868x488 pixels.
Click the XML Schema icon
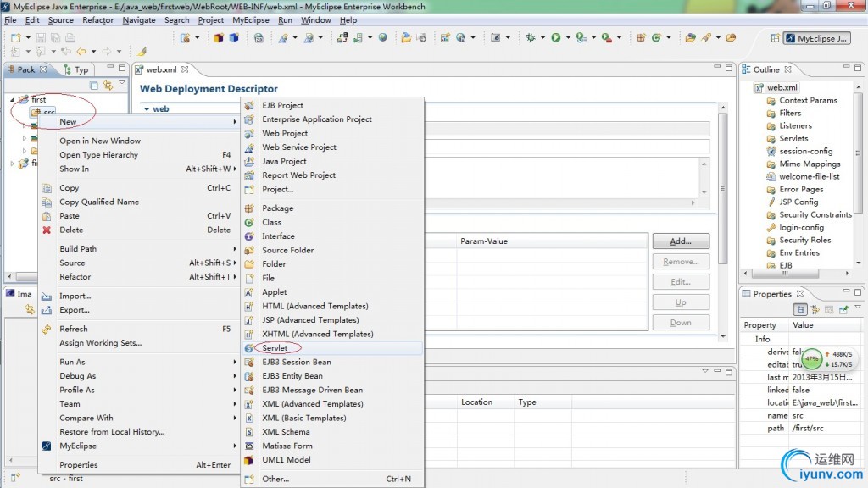click(249, 432)
